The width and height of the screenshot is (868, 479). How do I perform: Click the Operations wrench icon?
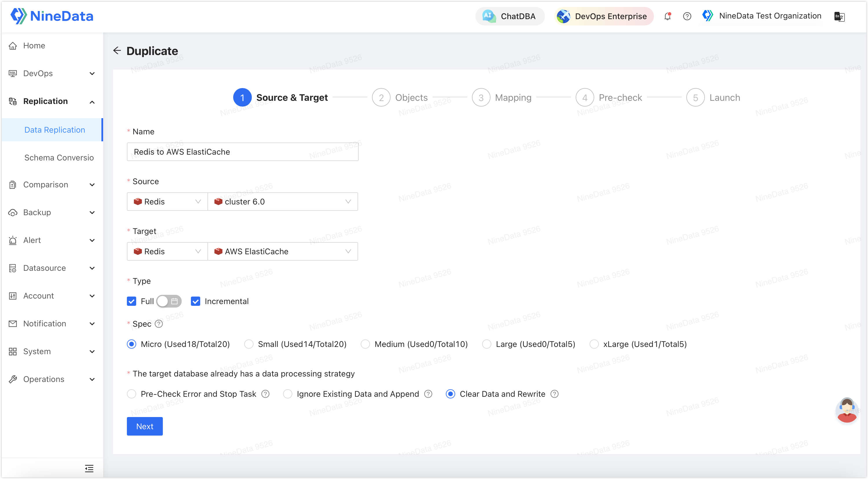13,379
